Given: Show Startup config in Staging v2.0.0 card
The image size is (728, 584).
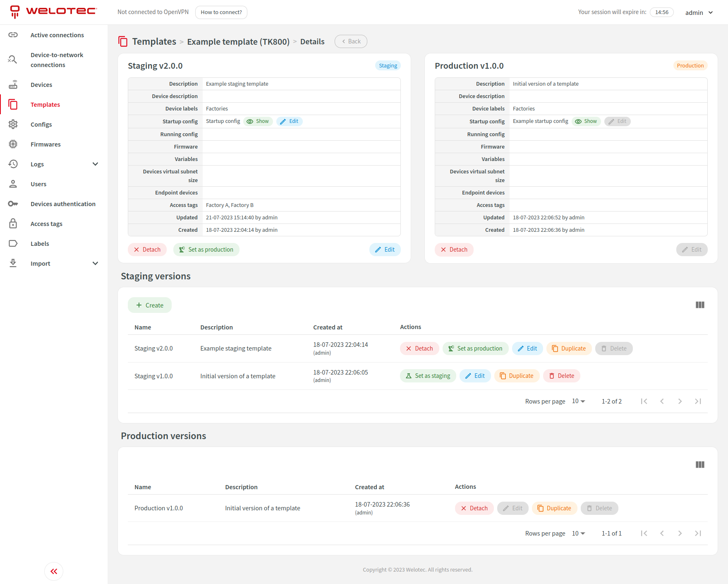Looking at the screenshot, I should [x=258, y=121].
